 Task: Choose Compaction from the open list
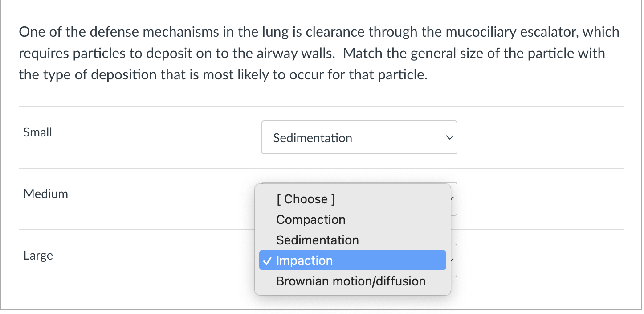click(310, 219)
